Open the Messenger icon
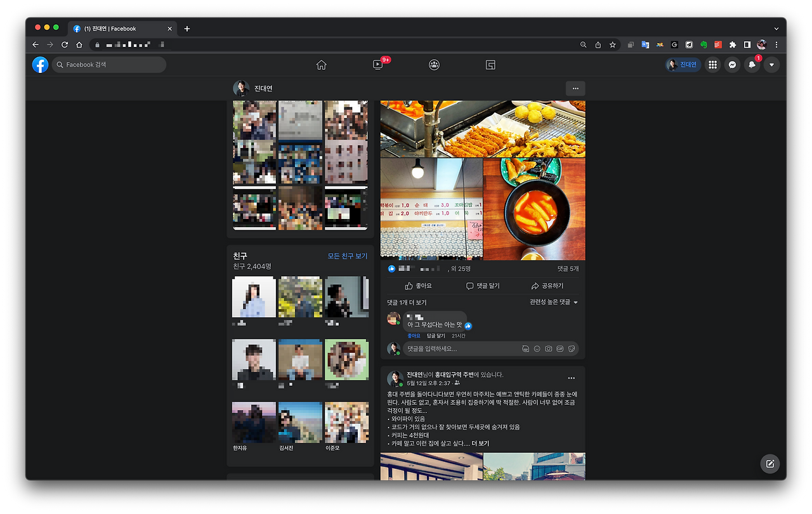The image size is (812, 514). (x=732, y=65)
